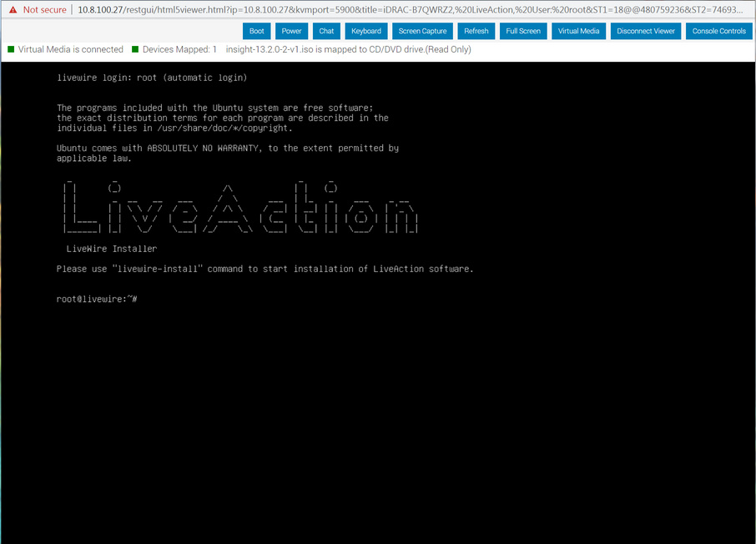Click the 'Not secure' label in address bar
756x544 pixels.
[44, 10]
